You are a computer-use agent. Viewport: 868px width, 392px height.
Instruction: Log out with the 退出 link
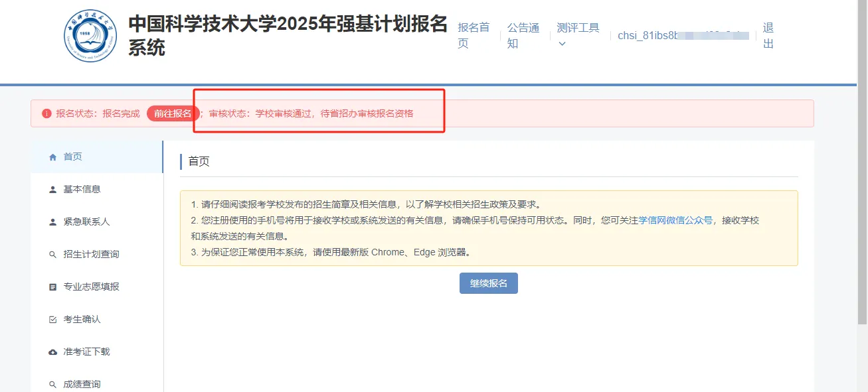point(768,36)
